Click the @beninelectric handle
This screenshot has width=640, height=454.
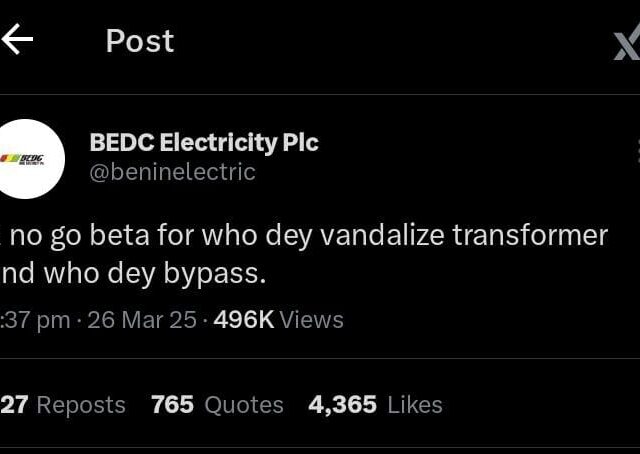coord(172,172)
